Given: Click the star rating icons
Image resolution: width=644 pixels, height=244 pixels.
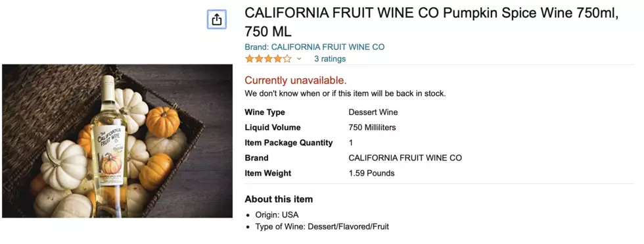Looking at the screenshot, I should (x=268, y=59).
